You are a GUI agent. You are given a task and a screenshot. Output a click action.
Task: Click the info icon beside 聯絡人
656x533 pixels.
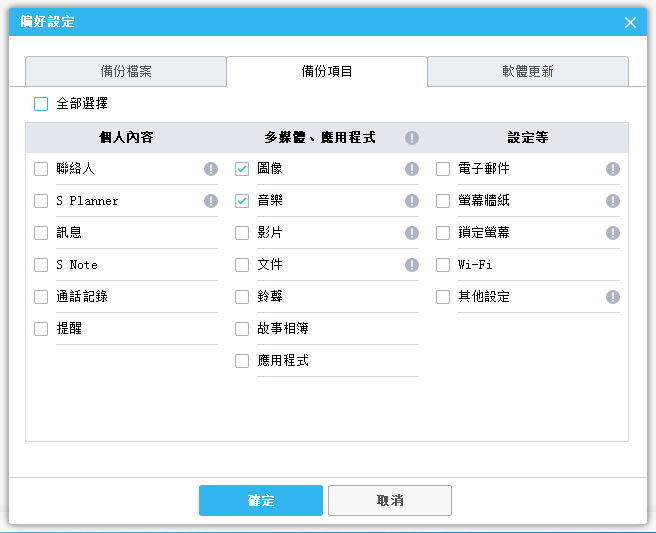coord(211,169)
